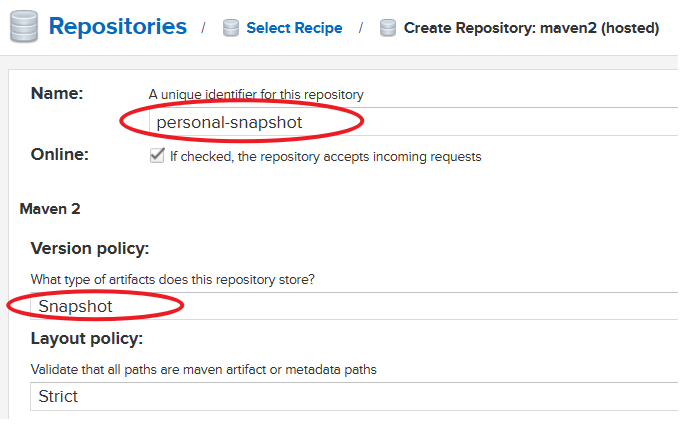The width and height of the screenshot is (691, 435).
Task: Select the 'Layout policy:' label
Action: pyautogui.click(x=87, y=338)
